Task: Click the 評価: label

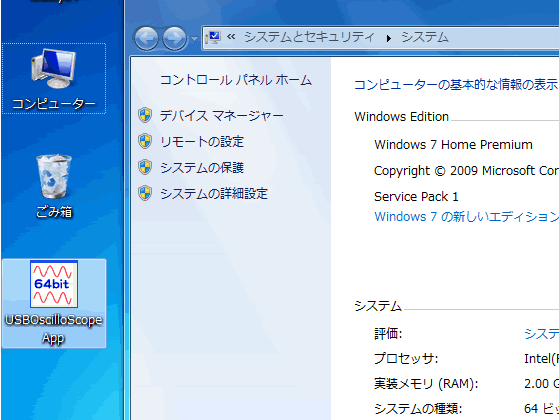Action: [x=388, y=334]
